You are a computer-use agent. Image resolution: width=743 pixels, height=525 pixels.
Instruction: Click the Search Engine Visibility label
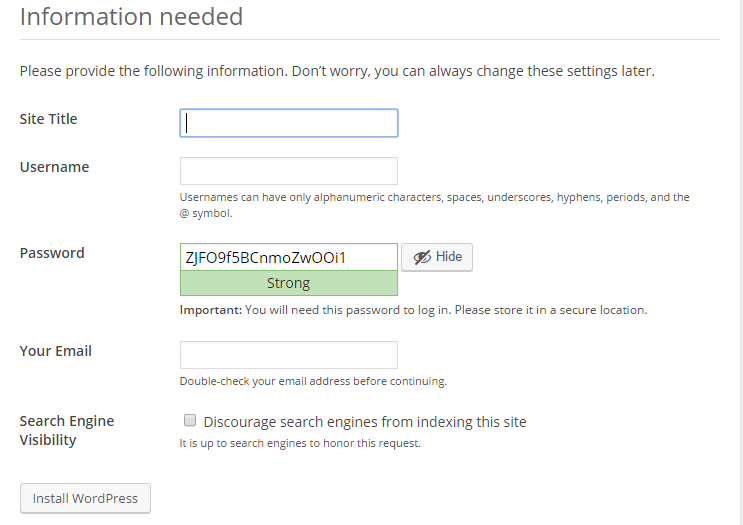coord(67,431)
